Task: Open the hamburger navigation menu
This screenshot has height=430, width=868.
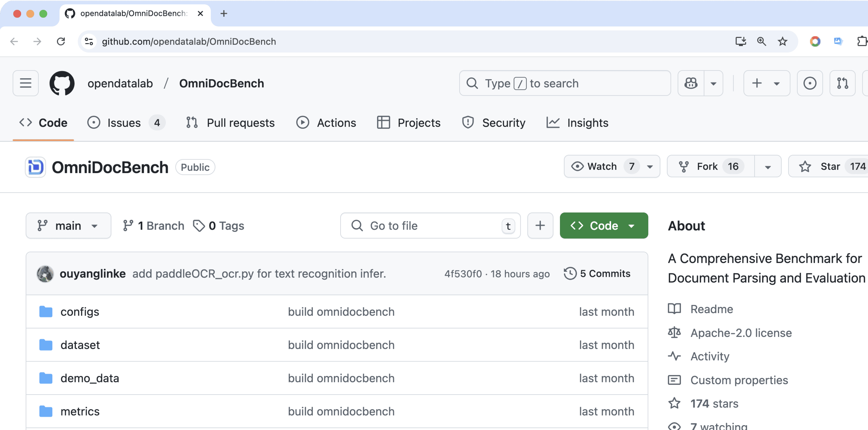Action: tap(26, 83)
